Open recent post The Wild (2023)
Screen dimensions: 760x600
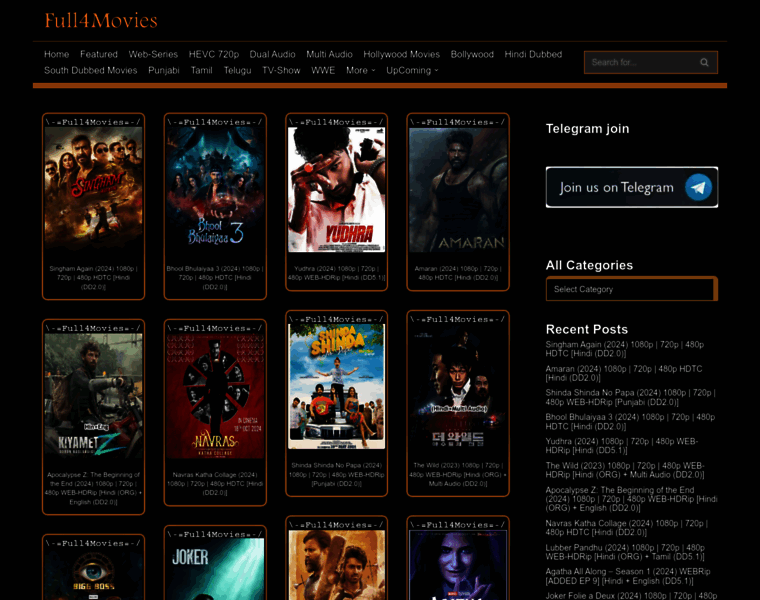click(625, 470)
